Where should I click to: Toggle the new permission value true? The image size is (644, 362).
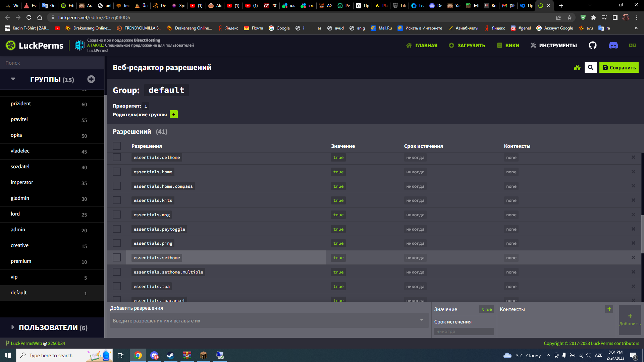click(486, 309)
